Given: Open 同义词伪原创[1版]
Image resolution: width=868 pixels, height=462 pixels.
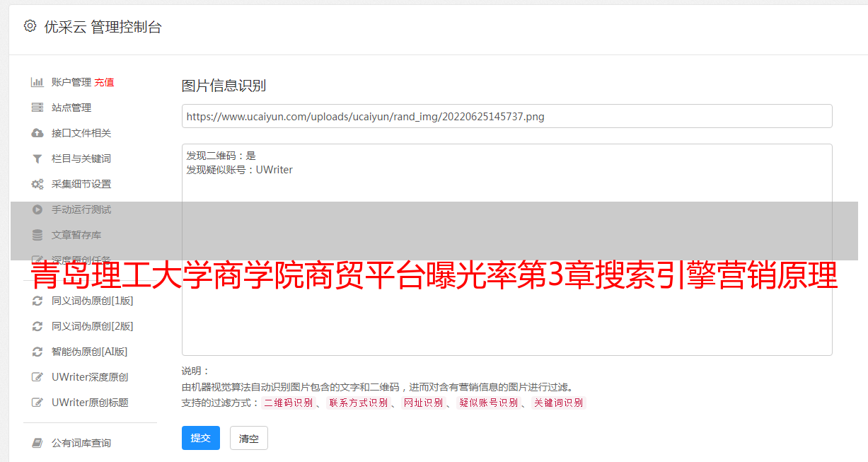Looking at the screenshot, I should 92,301.
